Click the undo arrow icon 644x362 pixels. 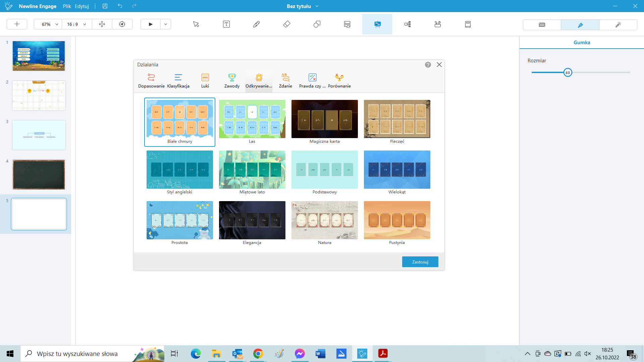[x=120, y=6]
